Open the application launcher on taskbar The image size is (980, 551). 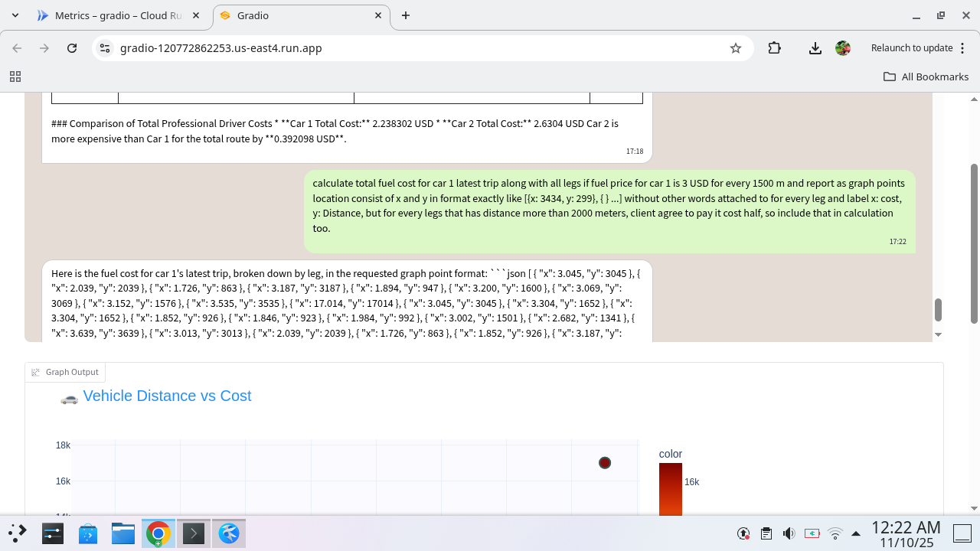point(18,533)
